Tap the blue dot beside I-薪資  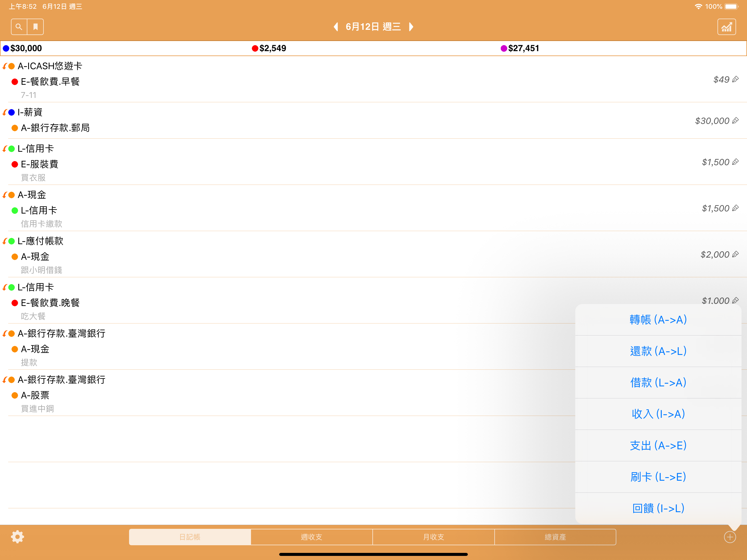(x=11, y=112)
